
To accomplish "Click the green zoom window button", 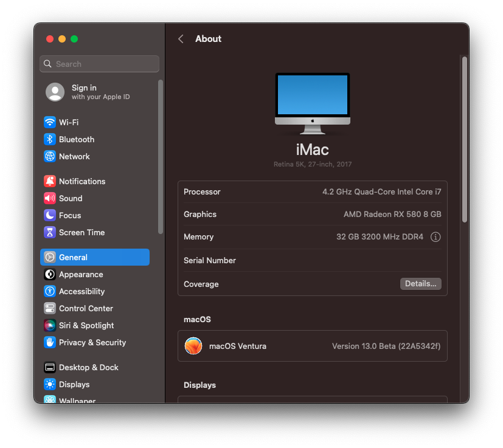I will [74, 39].
